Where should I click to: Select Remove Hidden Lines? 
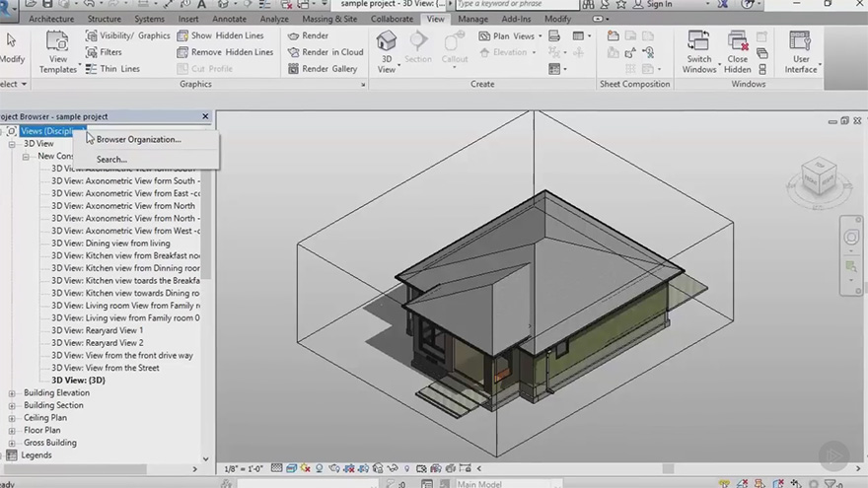(225, 52)
